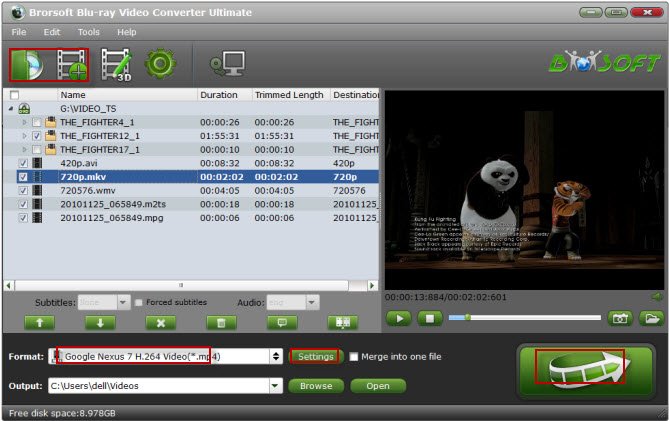Stop the preview playback
The height and width of the screenshot is (421, 669).
pyautogui.click(x=430, y=318)
